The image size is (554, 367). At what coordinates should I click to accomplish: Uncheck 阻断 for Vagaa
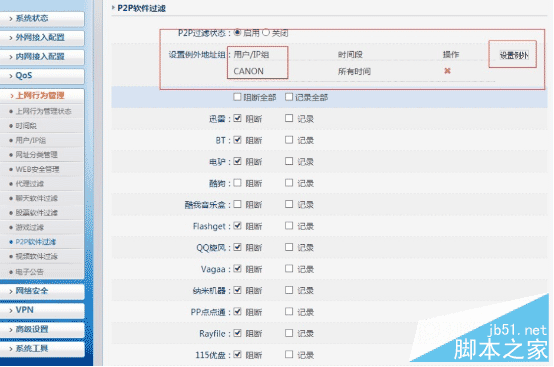coord(237,269)
